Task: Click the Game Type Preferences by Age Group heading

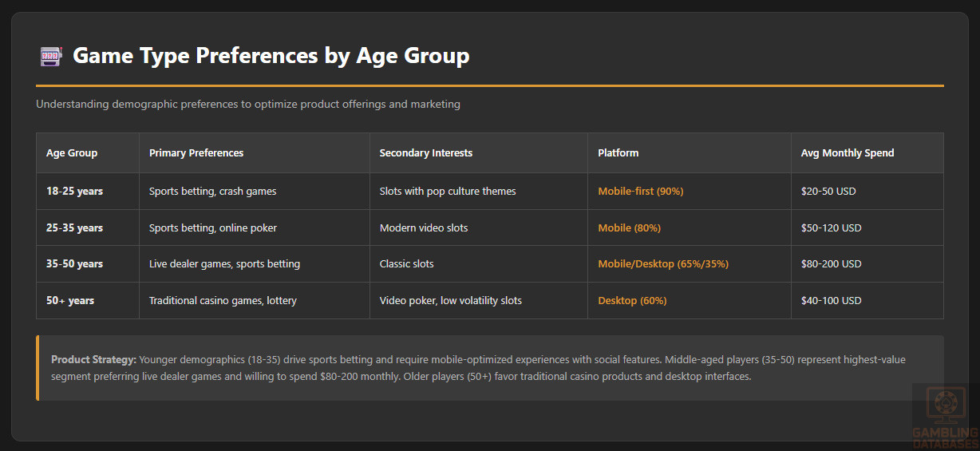Action: (x=271, y=56)
